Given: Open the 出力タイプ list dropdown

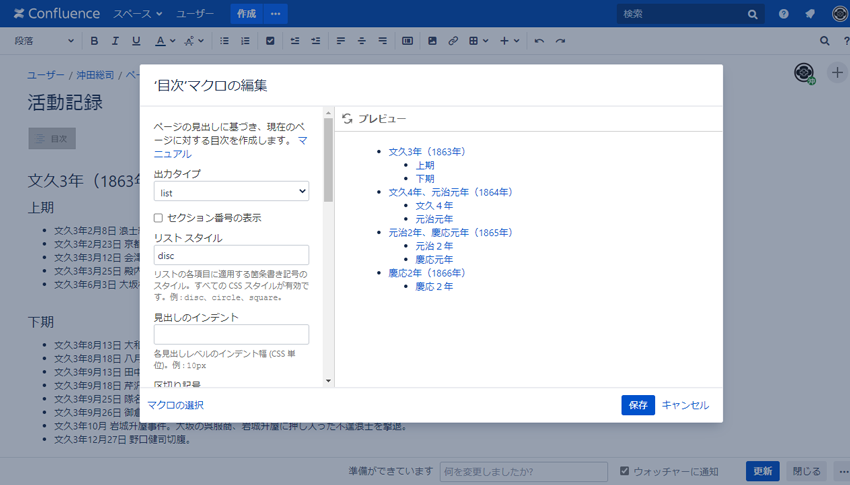Looking at the screenshot, I should (231, 191).
